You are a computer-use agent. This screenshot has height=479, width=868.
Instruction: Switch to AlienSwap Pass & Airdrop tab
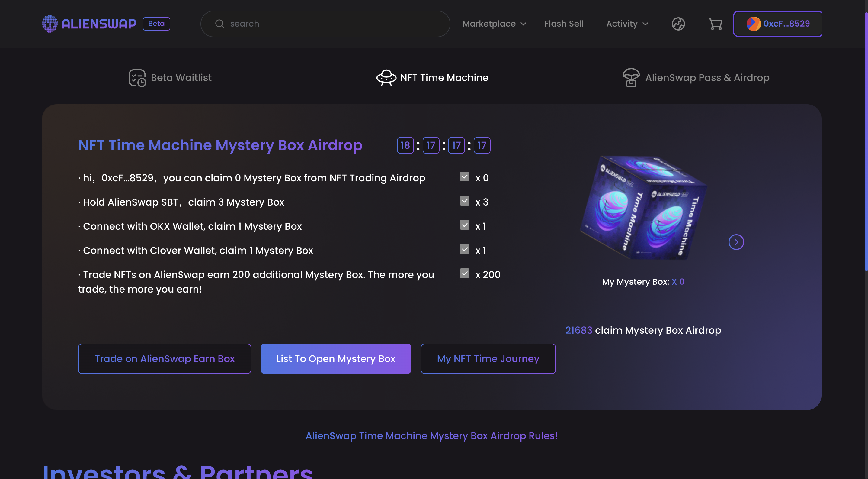pos(696,78)
